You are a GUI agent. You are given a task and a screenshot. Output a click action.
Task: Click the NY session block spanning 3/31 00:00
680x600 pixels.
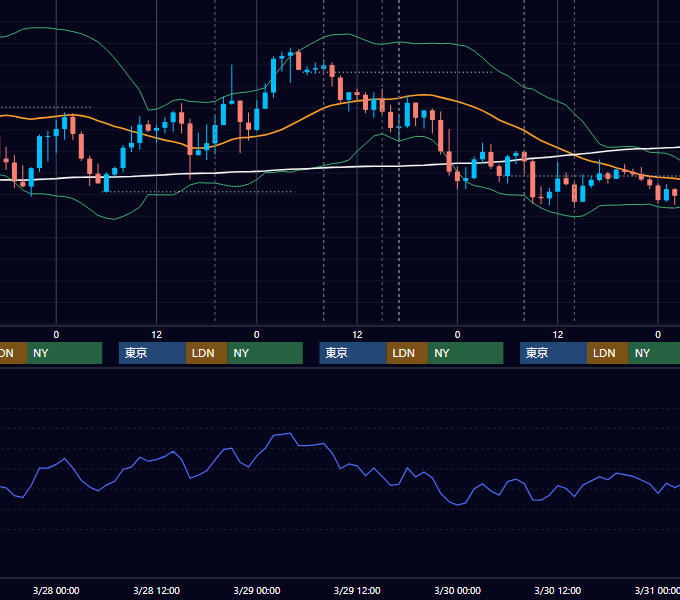(654, 353)
